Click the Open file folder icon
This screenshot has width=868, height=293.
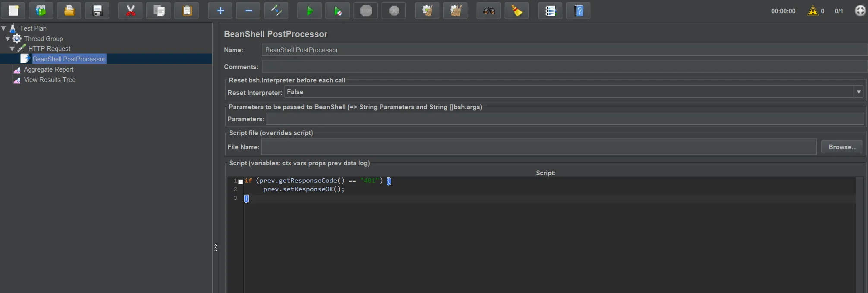(x=69, y=11)
